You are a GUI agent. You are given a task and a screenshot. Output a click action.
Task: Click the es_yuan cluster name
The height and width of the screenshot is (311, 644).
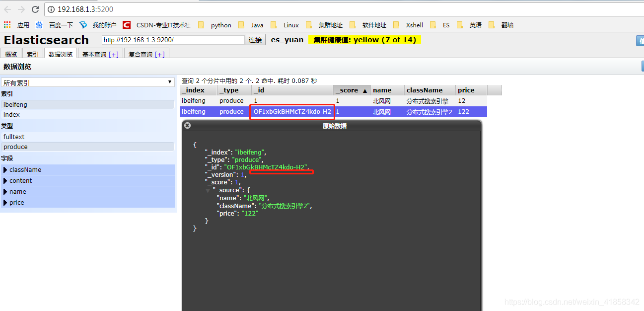click(287, 40)
